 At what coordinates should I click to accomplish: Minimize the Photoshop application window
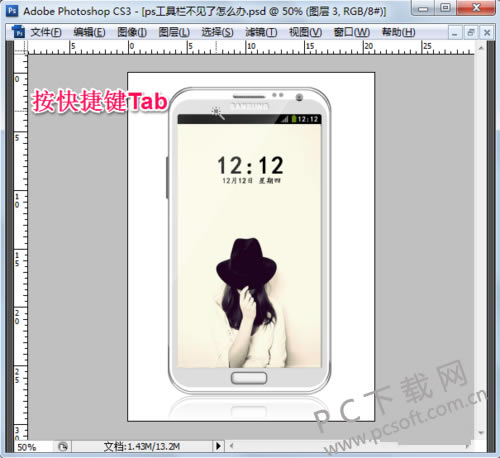click(x=423, y=8)
